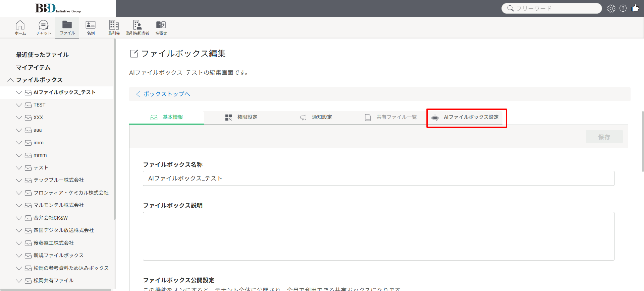Open the settings gear icon

[611, 8]
